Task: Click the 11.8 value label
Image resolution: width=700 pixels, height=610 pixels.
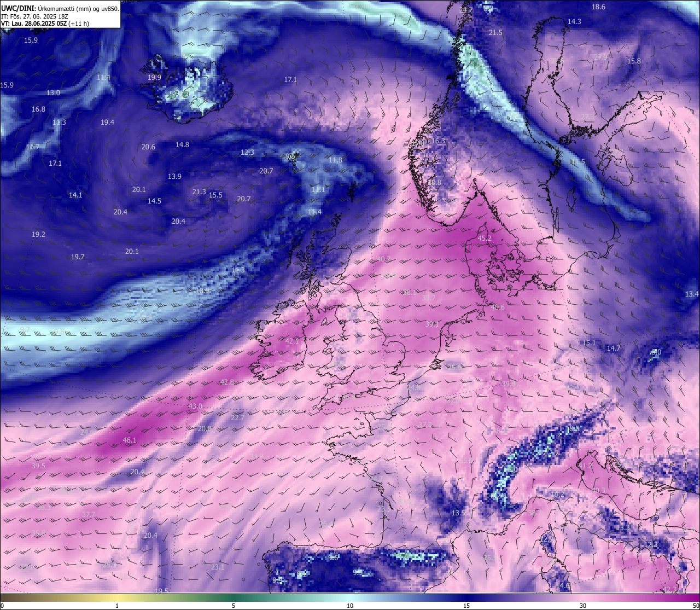Action: (x=335, y=160)
